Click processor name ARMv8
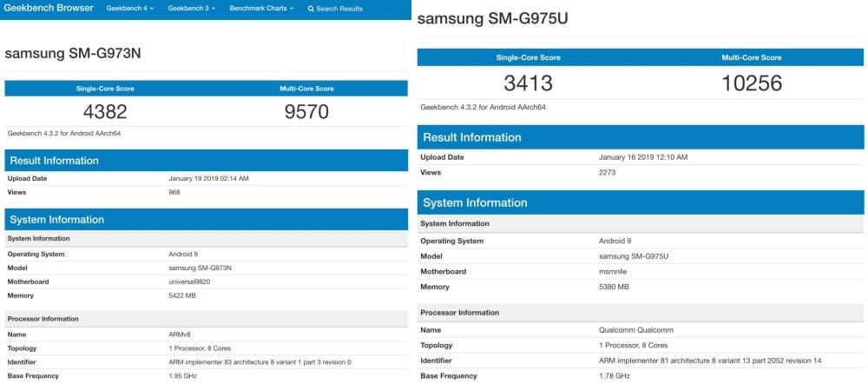This screenshot has width=868, height=391. (180, 335)
